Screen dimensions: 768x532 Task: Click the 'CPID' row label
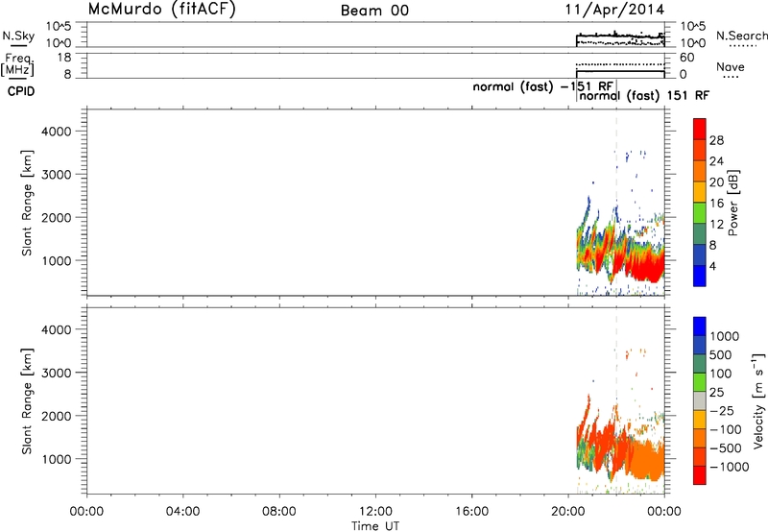(x=21, y=91)
